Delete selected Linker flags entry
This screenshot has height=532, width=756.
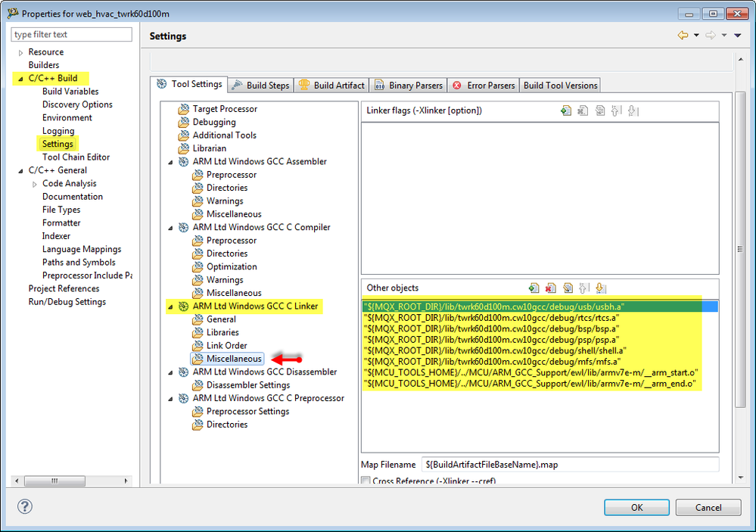point(583,111)
